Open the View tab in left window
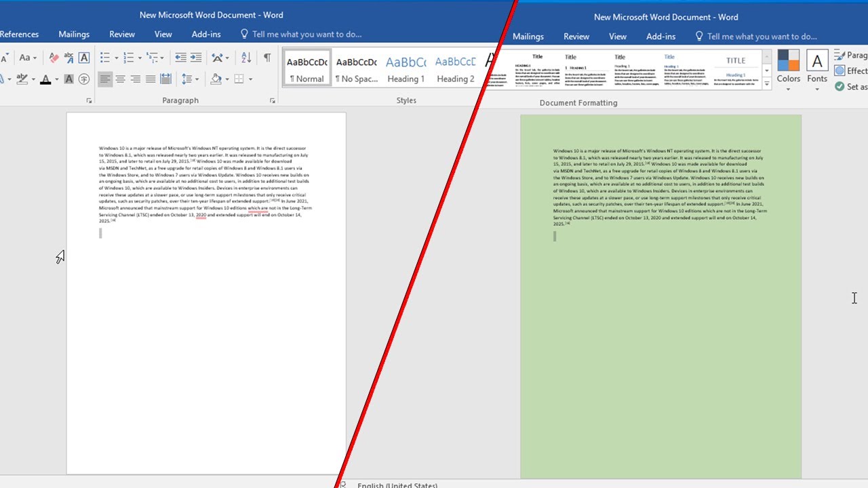The width and height of the screenshot is (868, 488). click(x=163, y=34)
